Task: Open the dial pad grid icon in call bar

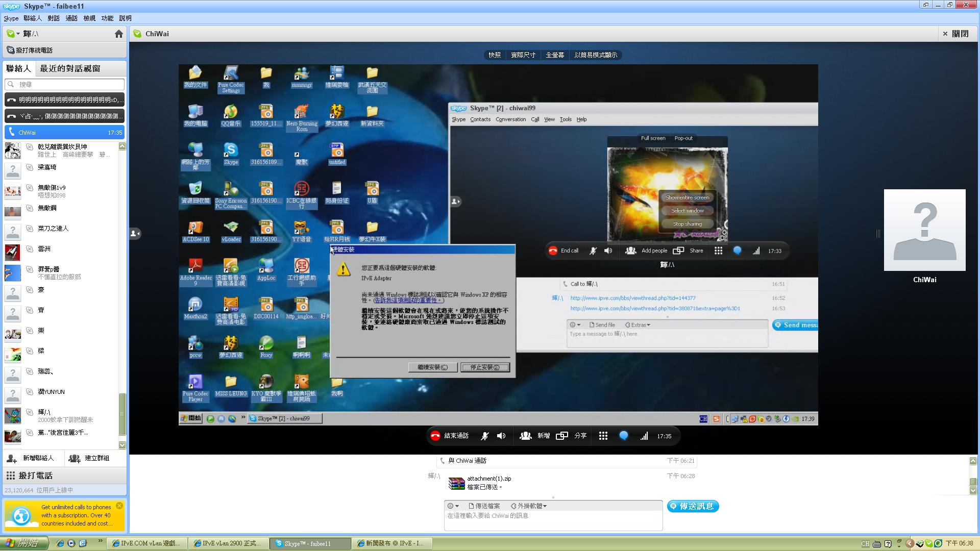Action: [x=603, y=436]
